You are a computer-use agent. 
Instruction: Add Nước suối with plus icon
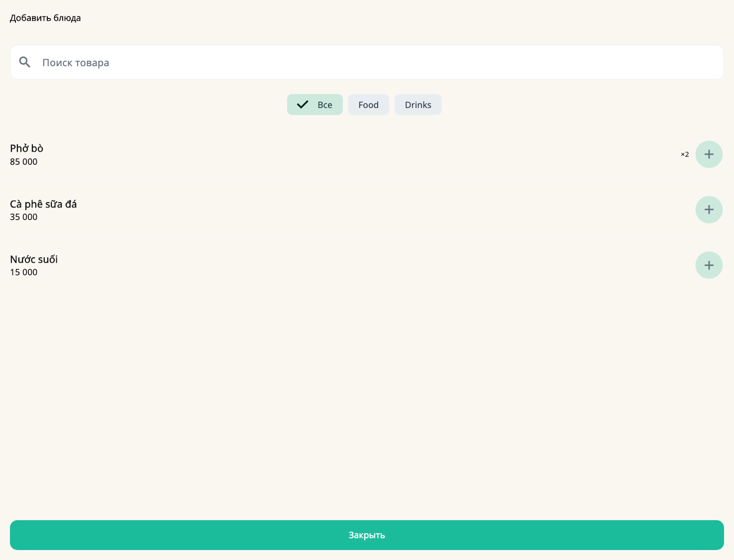point(709,265)
